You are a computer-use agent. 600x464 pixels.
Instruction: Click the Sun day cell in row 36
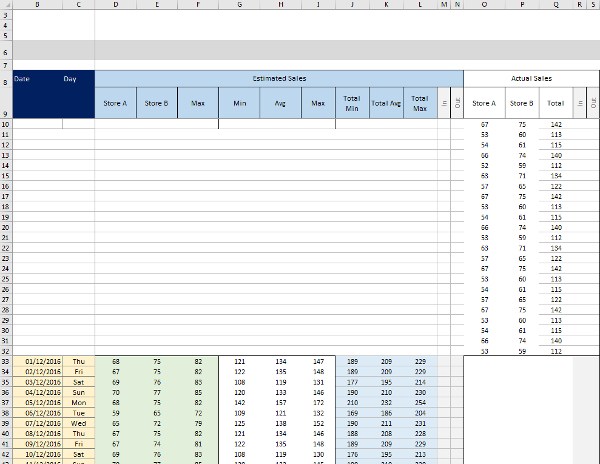78,392
